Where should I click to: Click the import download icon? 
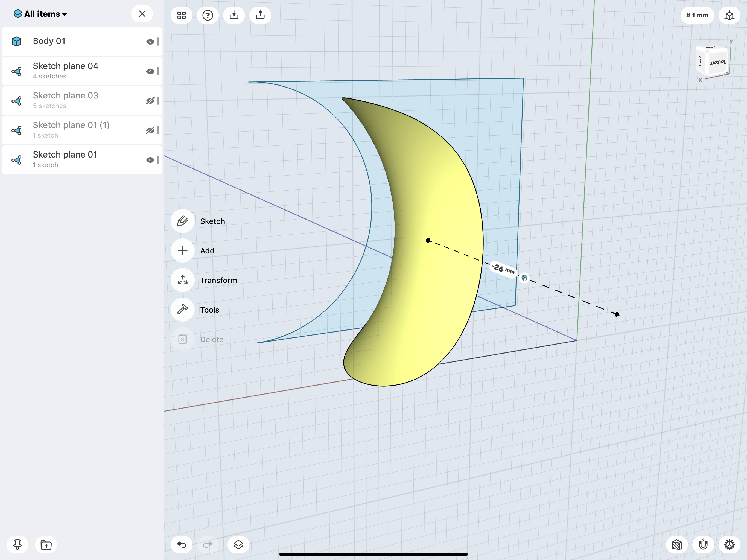[x=234, y=15]
